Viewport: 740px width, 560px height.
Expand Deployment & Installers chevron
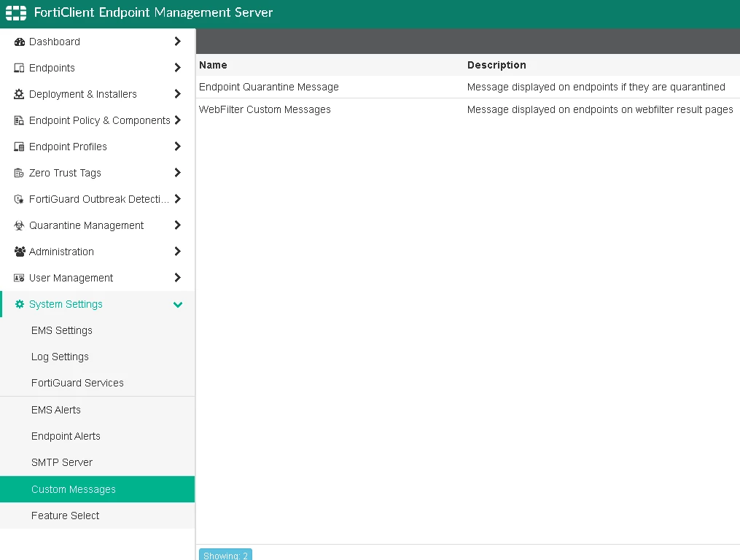tap(177, 94)
